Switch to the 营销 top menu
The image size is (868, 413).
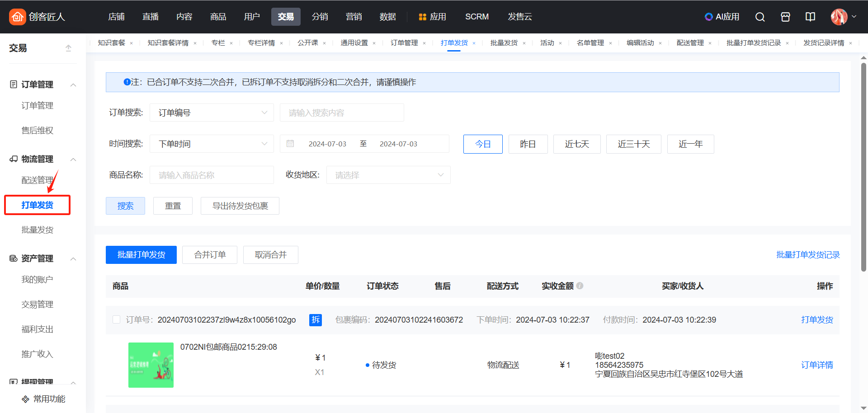pos(354,17)
